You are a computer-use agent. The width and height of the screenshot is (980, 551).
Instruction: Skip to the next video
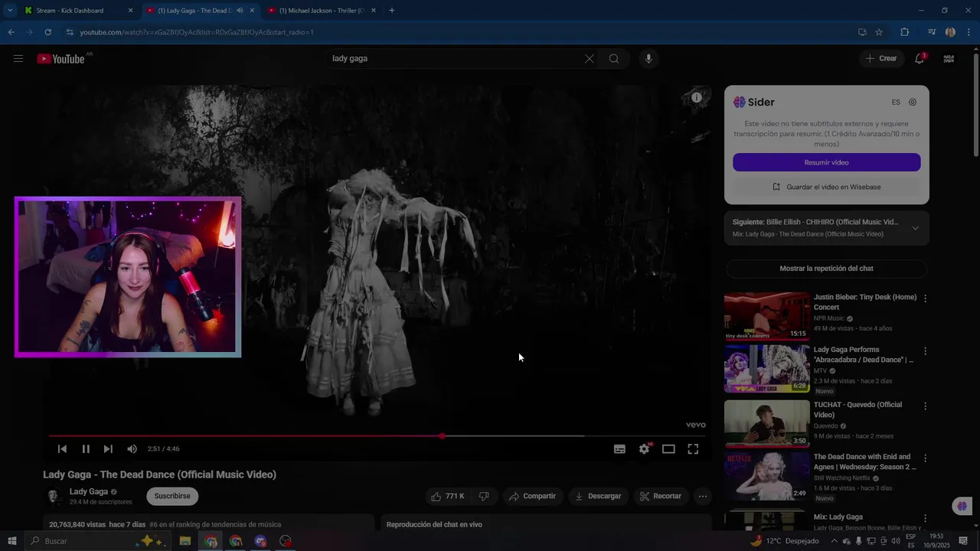108,449
